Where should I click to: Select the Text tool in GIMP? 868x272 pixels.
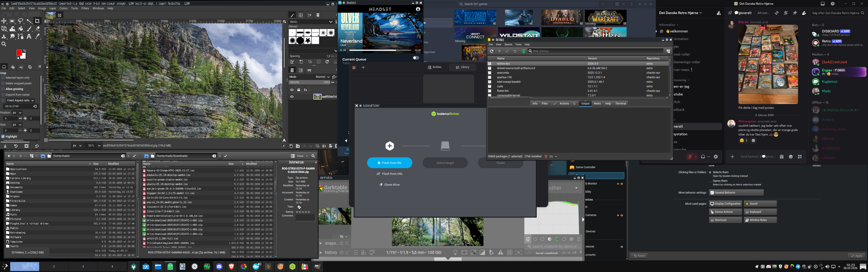(29, 36)
